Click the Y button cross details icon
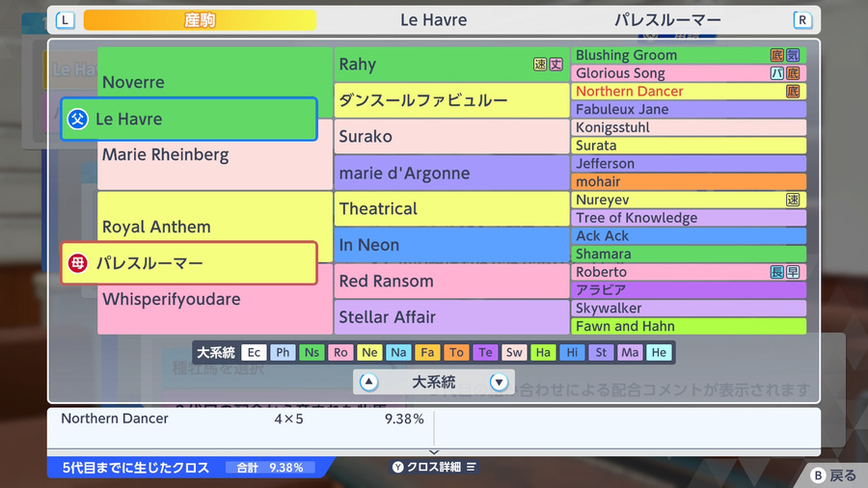 397,467
